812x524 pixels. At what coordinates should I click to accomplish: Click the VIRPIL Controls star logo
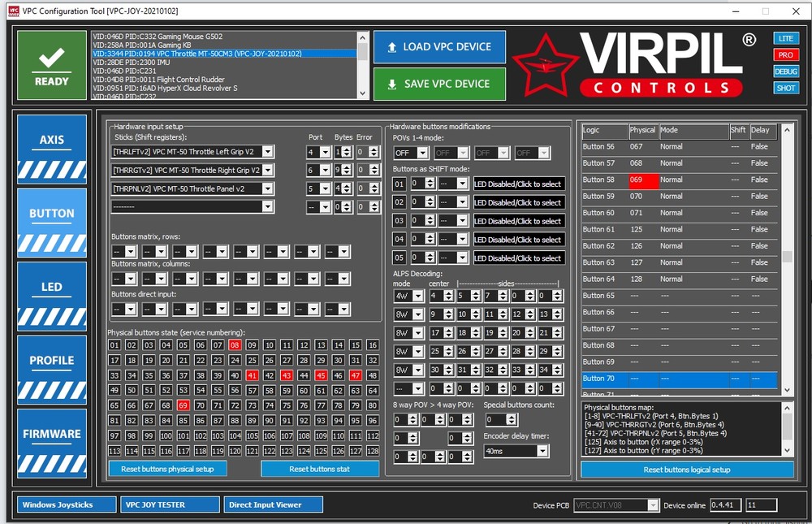pyautogui.click(x=544, y=65)
